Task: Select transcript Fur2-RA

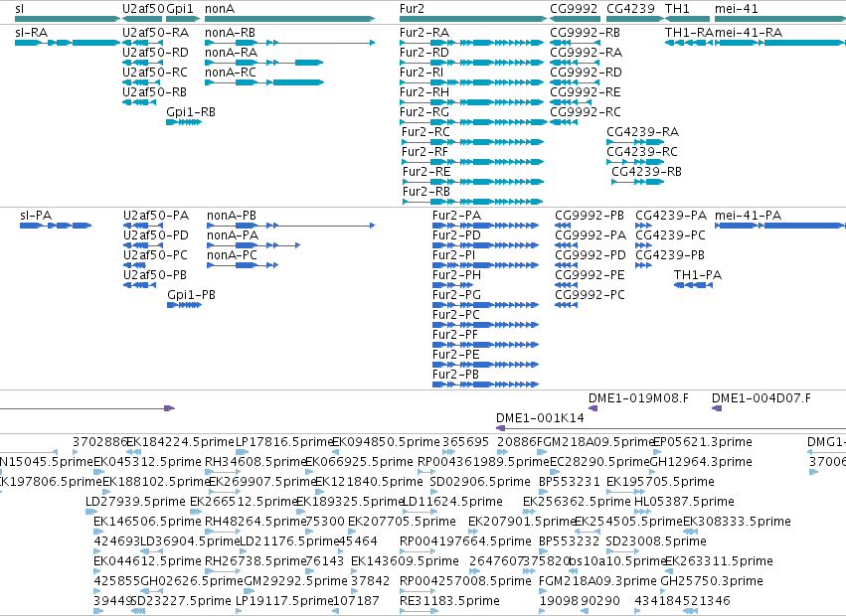Action: pos(424,33)
